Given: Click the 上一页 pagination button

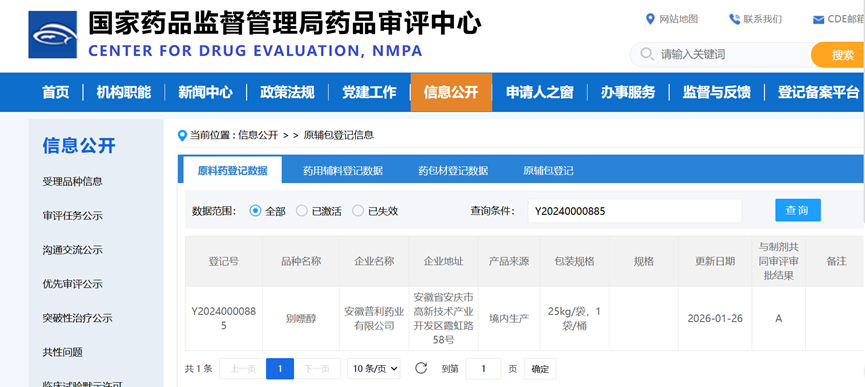Looking at the screenshot, I should click(243, 369).
